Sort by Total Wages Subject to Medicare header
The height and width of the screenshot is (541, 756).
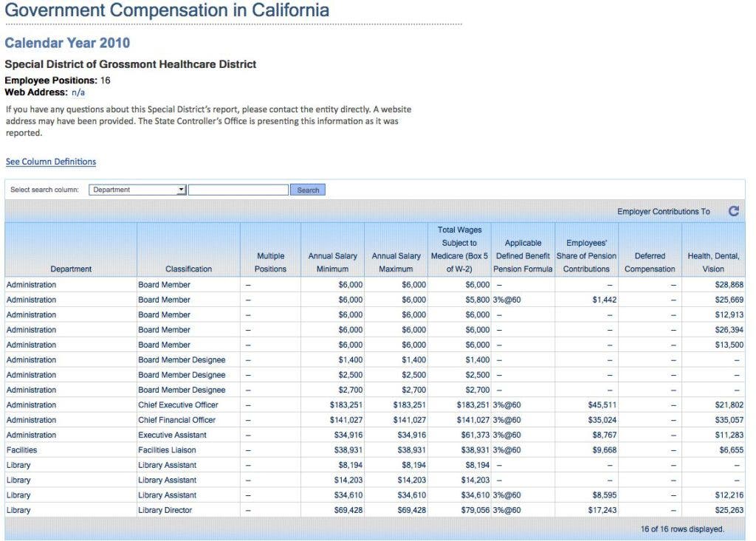[x=459, y=249]
